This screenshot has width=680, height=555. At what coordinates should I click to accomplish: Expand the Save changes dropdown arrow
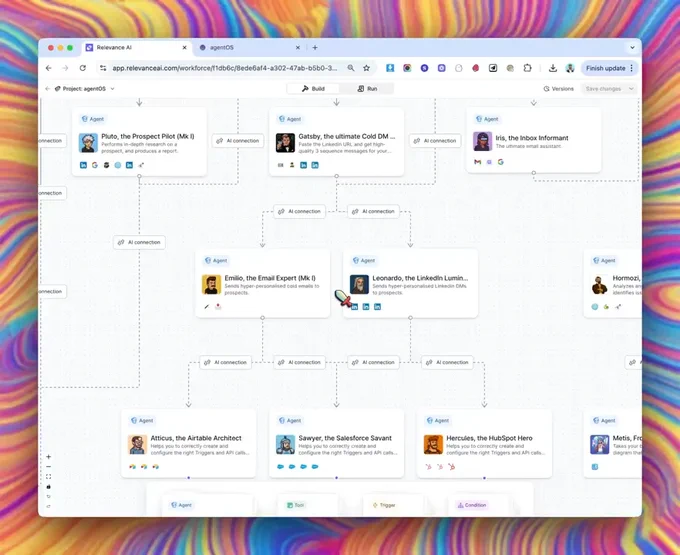[x=631, y=88]
